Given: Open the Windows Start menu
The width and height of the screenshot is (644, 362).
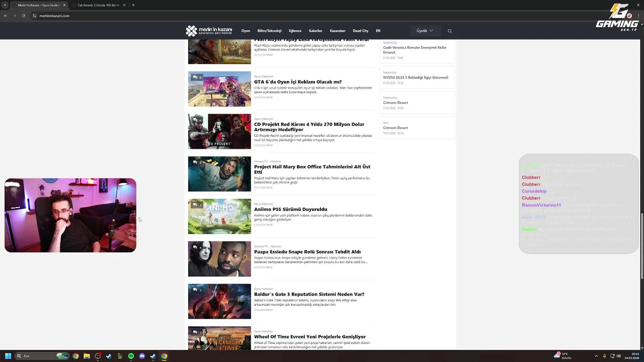Looking at the screenshot, I should 8,356.
